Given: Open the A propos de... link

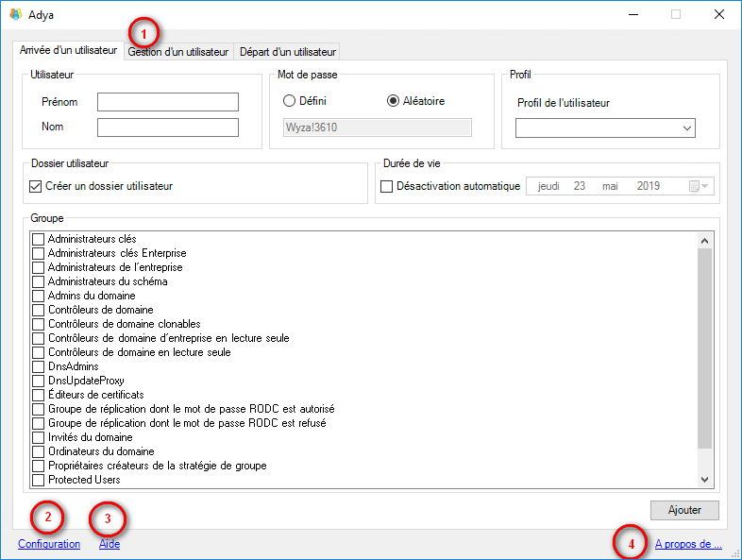Looking at the screenshot, I should 688,544.
